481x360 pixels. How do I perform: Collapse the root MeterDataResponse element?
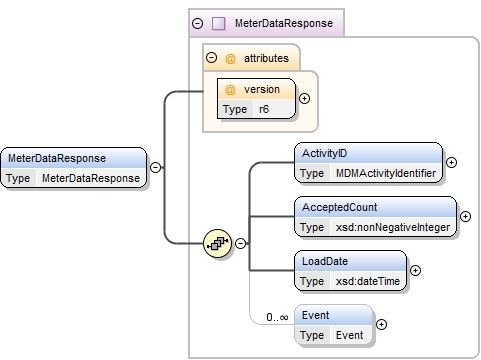coord(156,167)
